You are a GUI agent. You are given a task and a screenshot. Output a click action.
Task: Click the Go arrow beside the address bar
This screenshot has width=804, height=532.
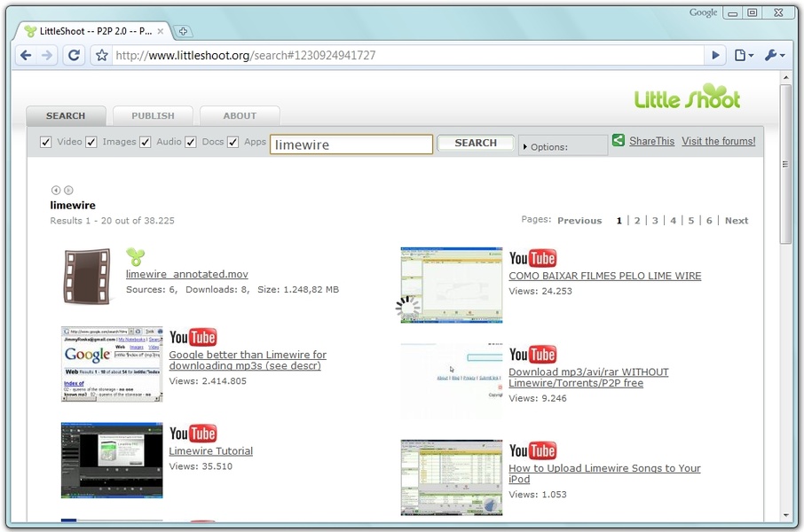(x=715, y=55)
